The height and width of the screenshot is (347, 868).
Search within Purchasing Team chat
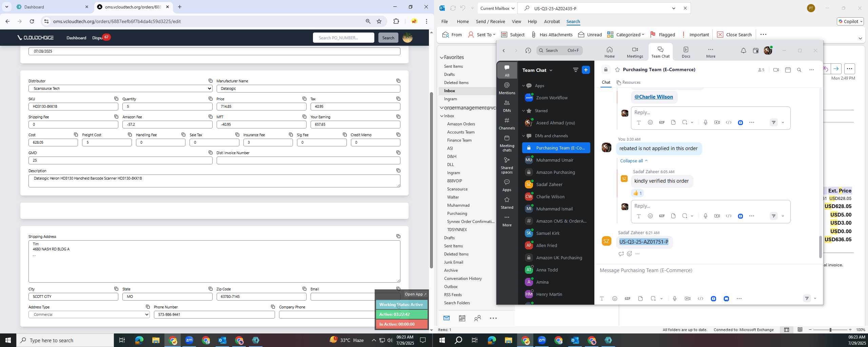[x=799, y=70]
